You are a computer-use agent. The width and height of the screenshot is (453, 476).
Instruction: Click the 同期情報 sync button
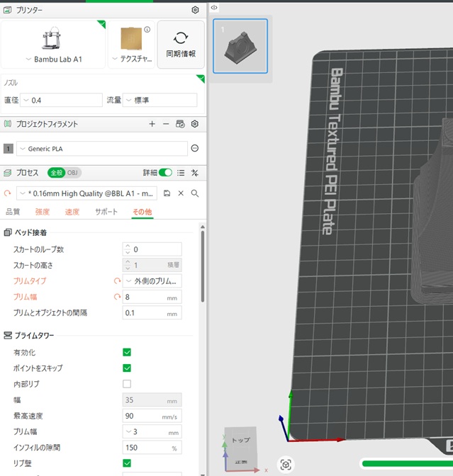(x=181, y=44)
